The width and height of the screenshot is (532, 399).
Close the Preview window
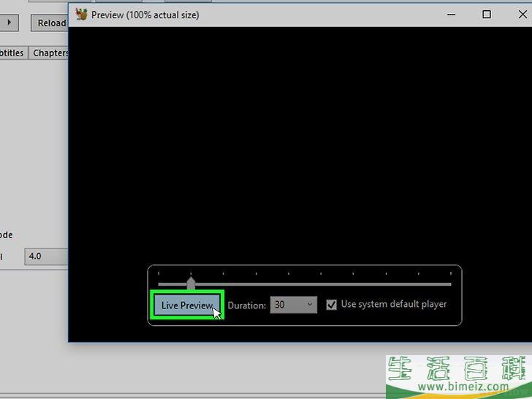[x=522, y=15]
